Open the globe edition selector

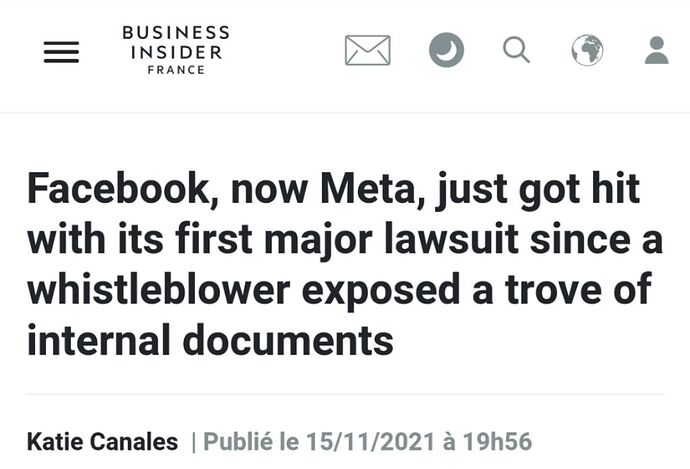[587, 50]
